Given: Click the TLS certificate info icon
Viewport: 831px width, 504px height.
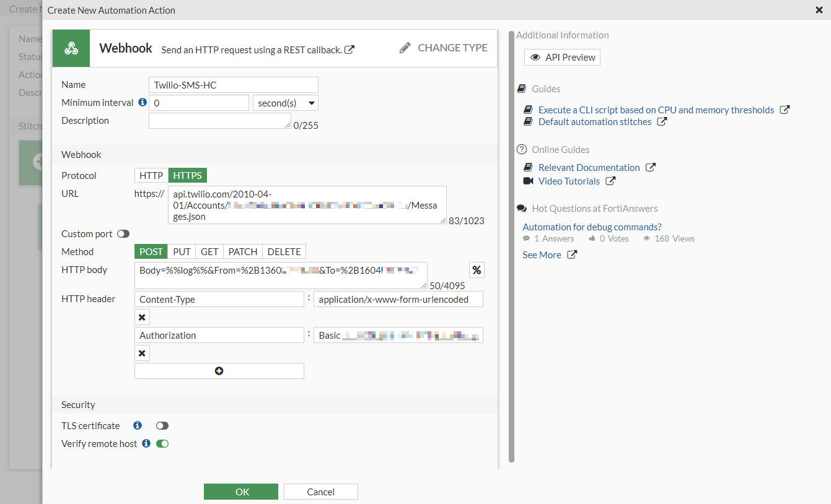Looking at the screenshot, I should (x=138, y=425).
